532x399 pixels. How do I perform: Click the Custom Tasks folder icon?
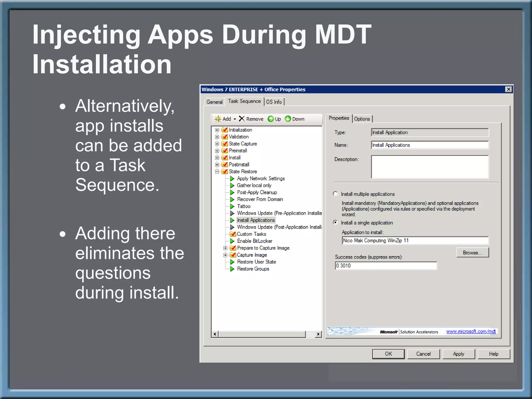click(233, 234)
